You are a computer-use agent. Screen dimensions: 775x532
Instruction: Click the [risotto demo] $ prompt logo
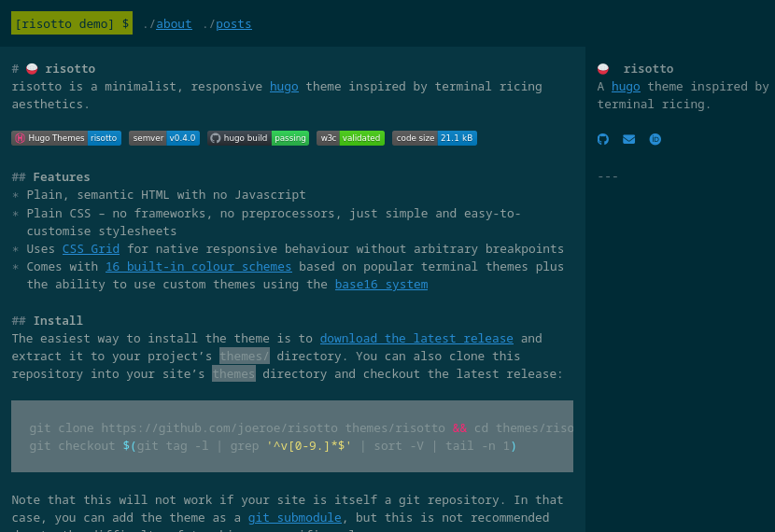72,23
